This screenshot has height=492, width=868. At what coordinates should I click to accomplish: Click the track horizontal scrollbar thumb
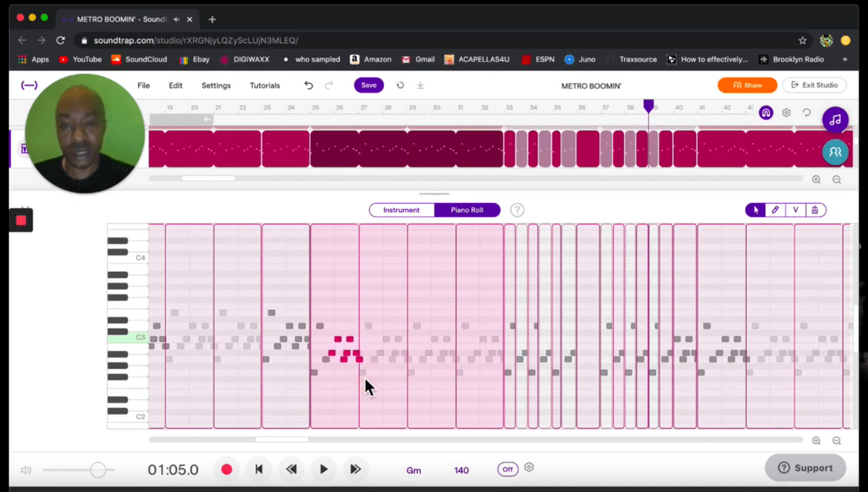click(208, 178)
